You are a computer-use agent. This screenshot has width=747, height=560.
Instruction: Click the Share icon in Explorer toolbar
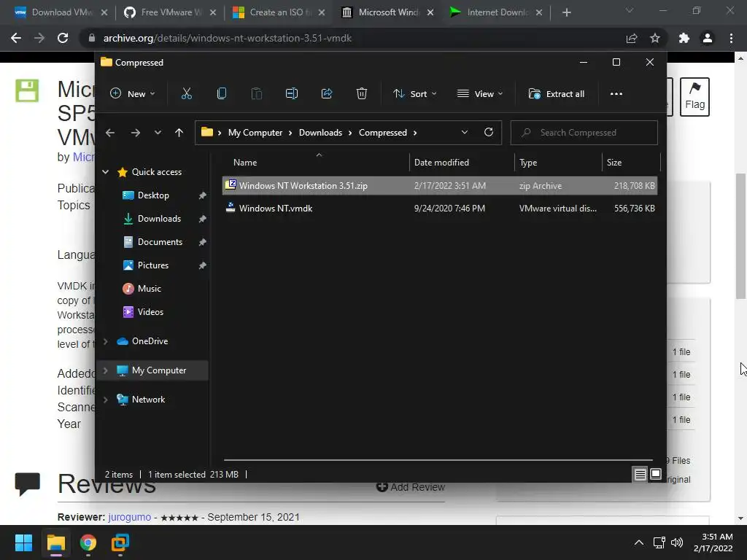(x=327, y=94)
